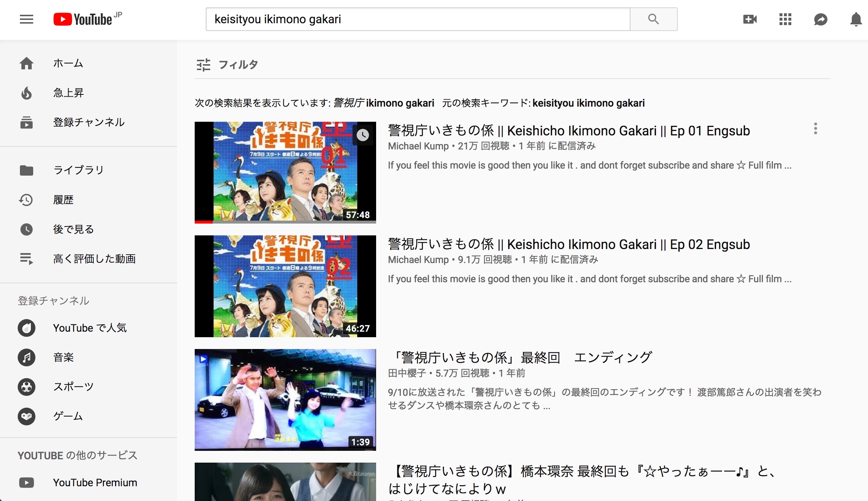
Task: Play the 橋本環奈 video thumbnail
Action: (x=285, y=482)
